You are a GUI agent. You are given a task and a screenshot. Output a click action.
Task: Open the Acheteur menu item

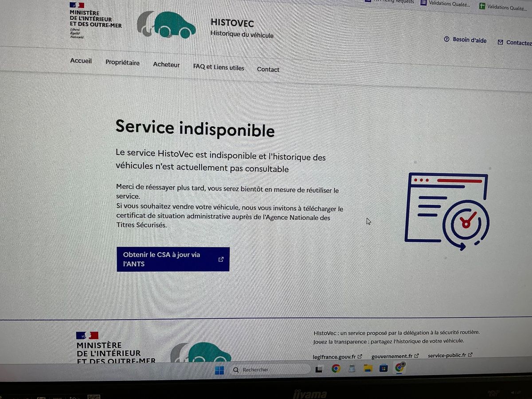[166, 64]
